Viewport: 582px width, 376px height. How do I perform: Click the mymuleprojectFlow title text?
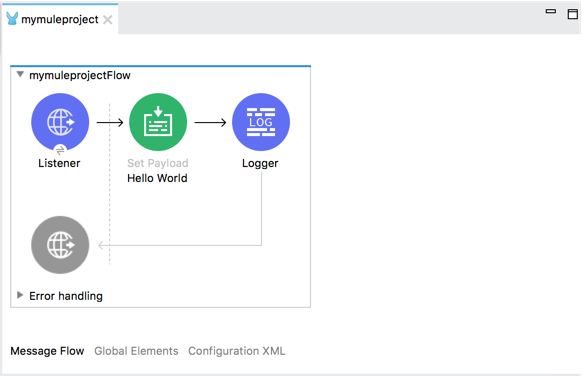pos(80,75)
